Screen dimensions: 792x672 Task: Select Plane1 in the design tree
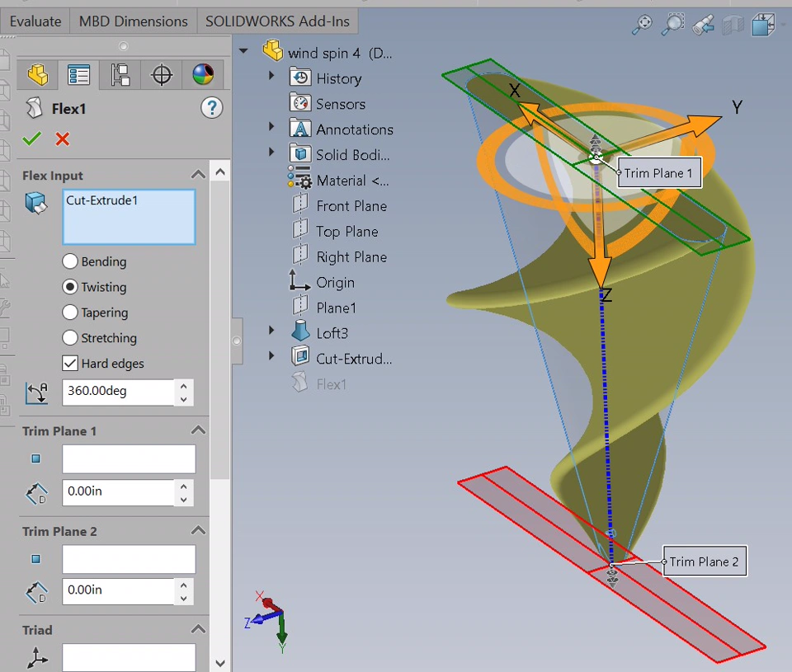[336, 308]
